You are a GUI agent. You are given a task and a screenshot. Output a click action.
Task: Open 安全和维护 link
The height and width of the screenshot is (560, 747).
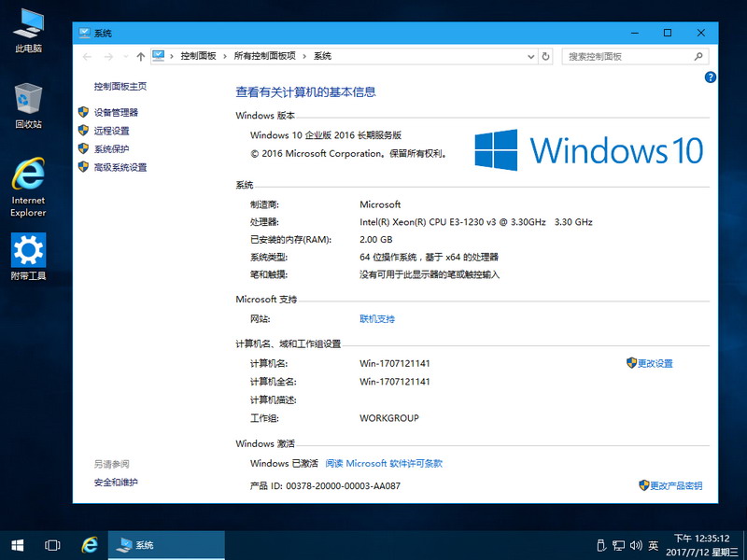click(116, 483)
